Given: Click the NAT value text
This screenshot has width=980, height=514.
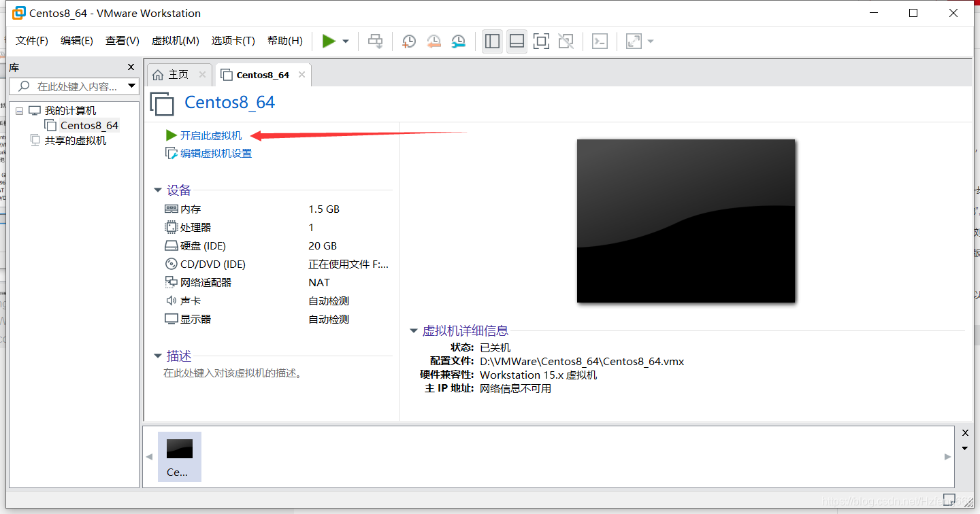Looking at the screenshot, I should [x=319, y=282].
